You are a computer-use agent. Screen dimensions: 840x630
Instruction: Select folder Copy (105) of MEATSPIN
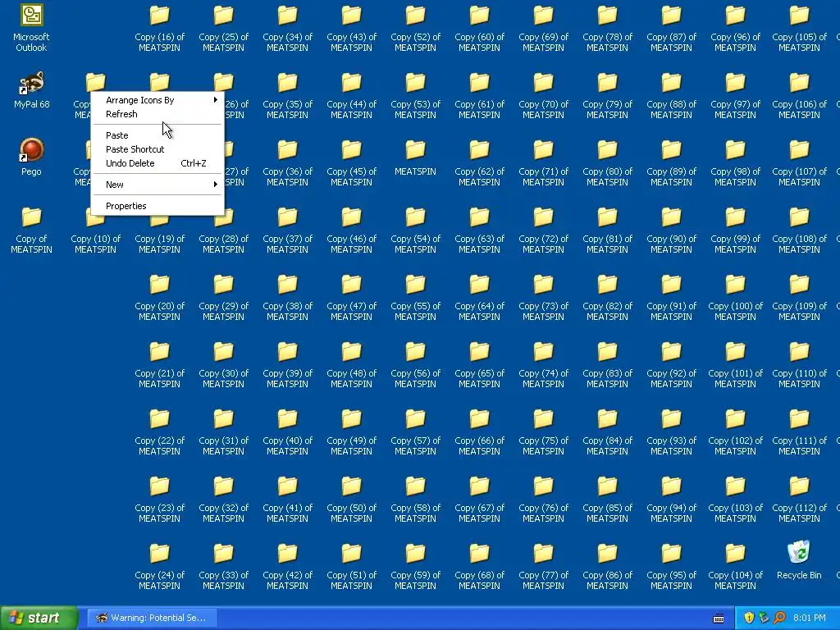click(799, 27)
